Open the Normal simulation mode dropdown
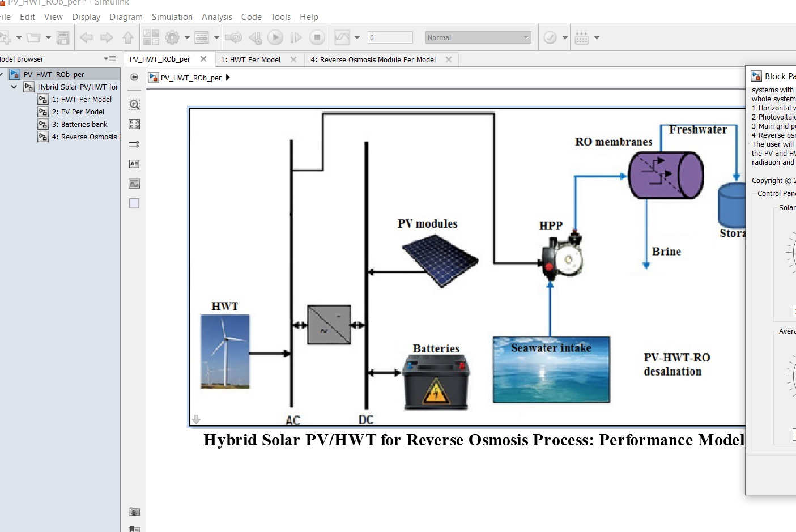796x532 pixels. point(478,37)
